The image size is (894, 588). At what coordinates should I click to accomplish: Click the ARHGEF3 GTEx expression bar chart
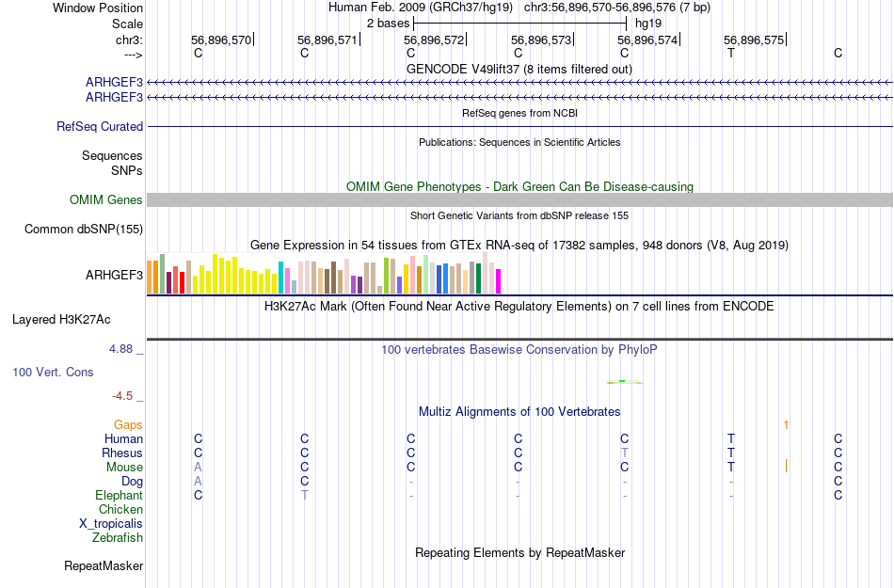[324, 274]
